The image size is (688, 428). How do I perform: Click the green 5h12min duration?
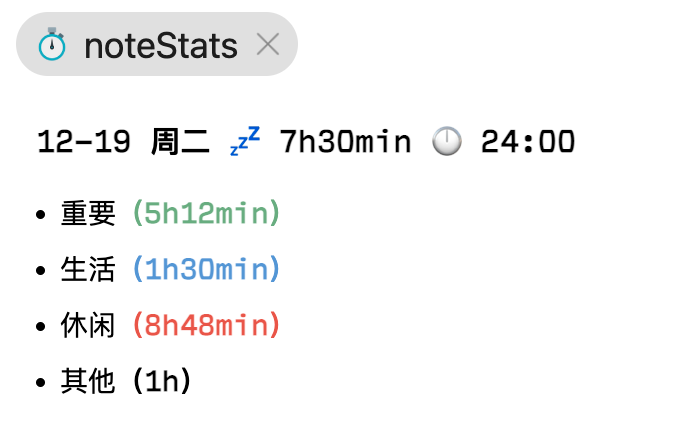click(x=206, y=214)
